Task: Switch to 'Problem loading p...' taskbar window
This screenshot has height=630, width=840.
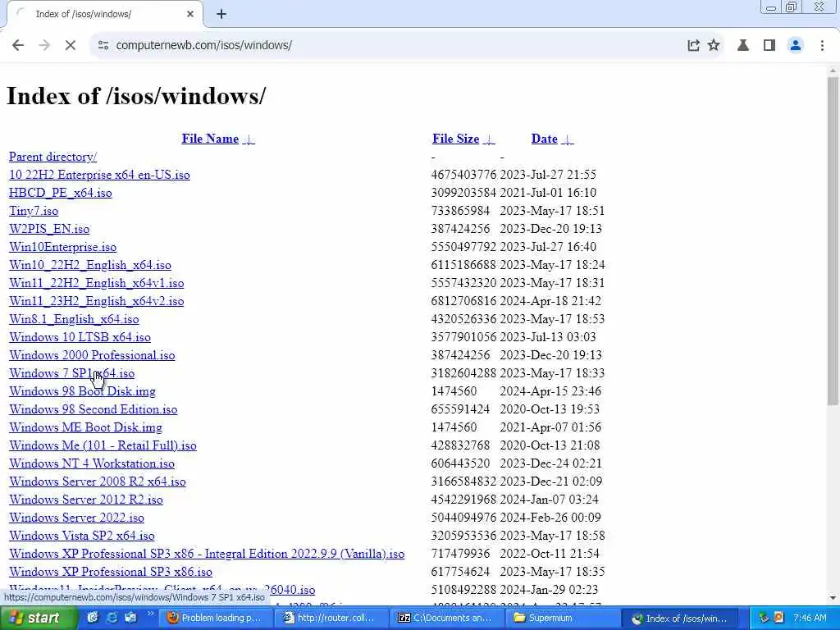Action: tap(217, 619)
